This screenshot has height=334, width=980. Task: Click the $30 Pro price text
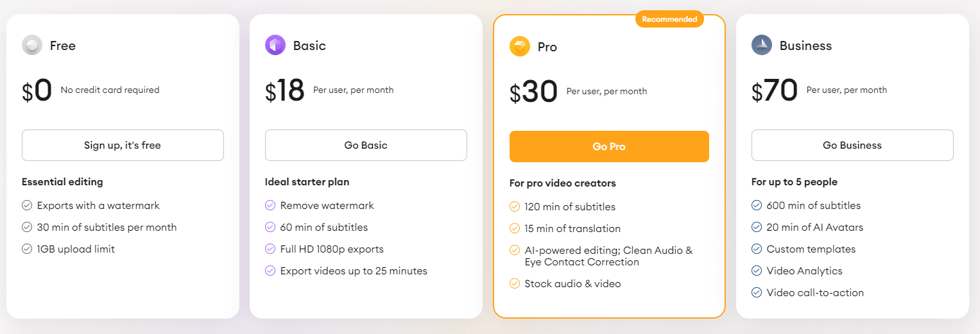point(534,92)
